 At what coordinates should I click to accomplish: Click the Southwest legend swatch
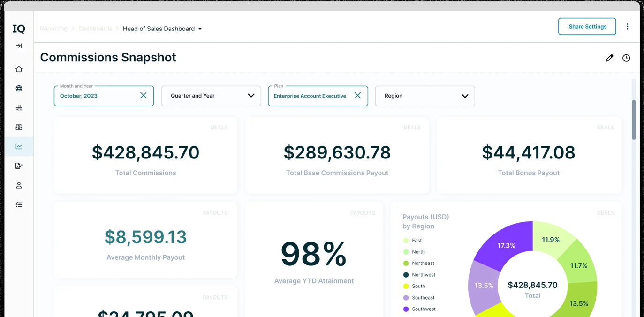click(406, 309)
